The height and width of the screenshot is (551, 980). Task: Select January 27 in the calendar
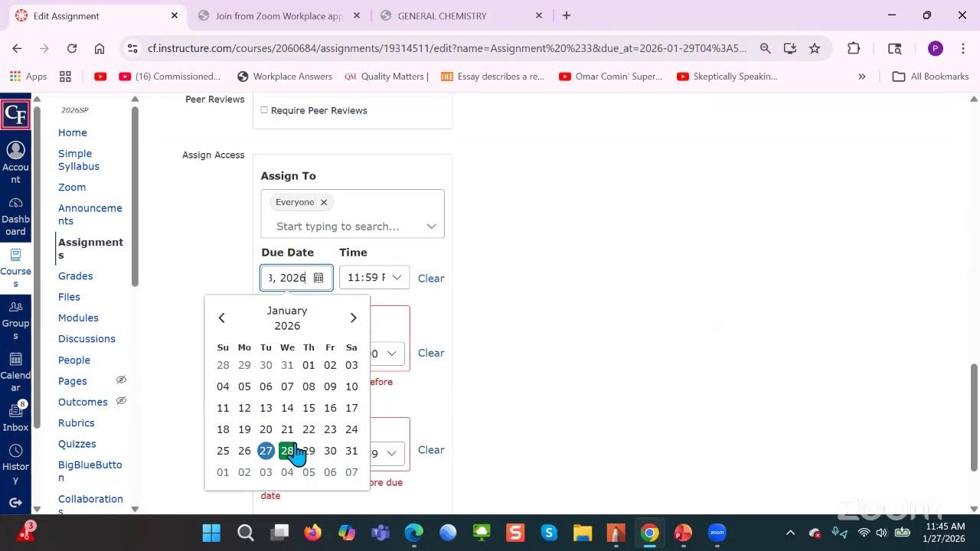266,451
